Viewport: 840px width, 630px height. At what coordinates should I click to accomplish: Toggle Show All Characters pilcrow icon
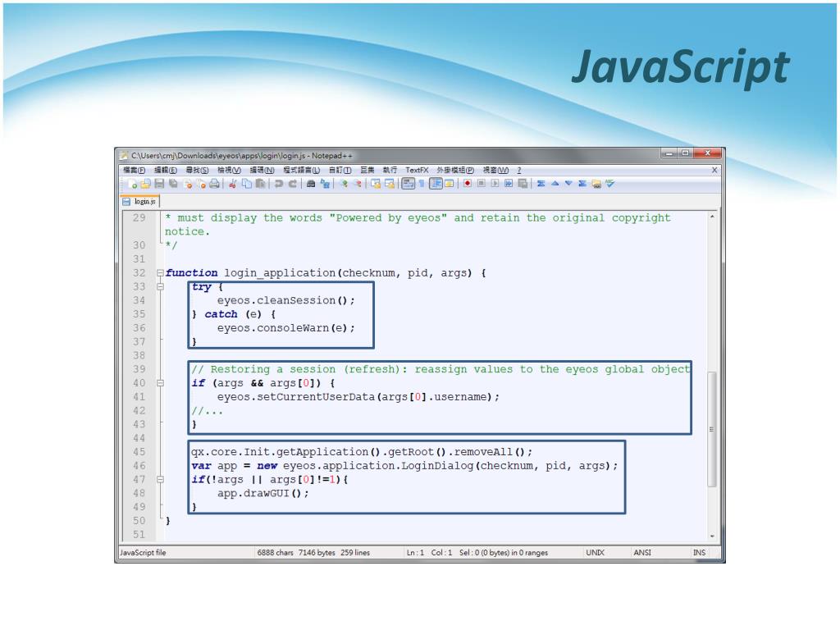(422, 184)
